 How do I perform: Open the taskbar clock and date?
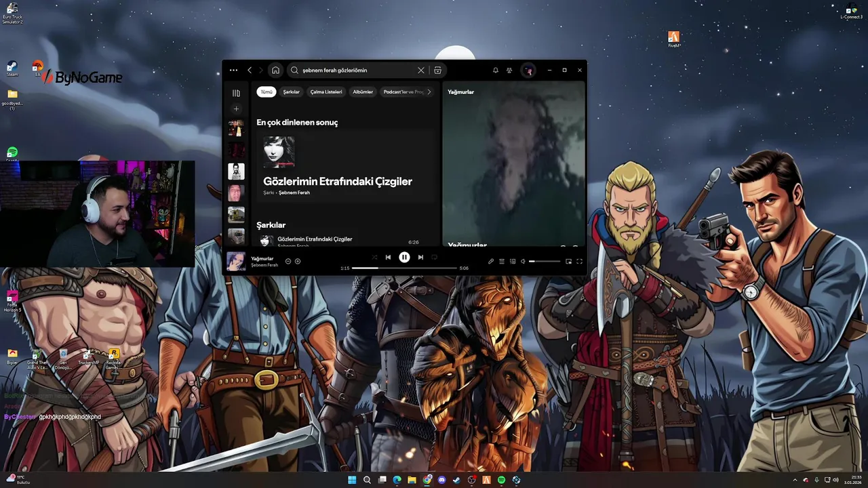coord(853,480)
